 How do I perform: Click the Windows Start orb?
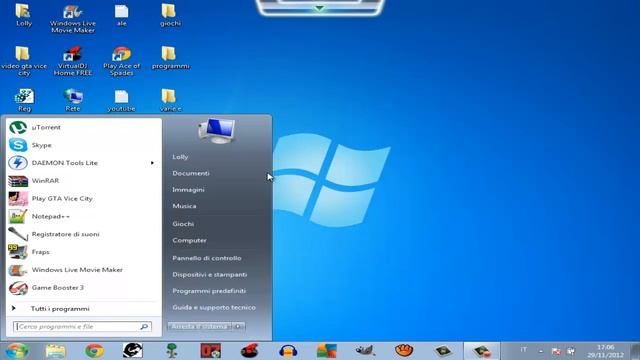click(17, 351)
